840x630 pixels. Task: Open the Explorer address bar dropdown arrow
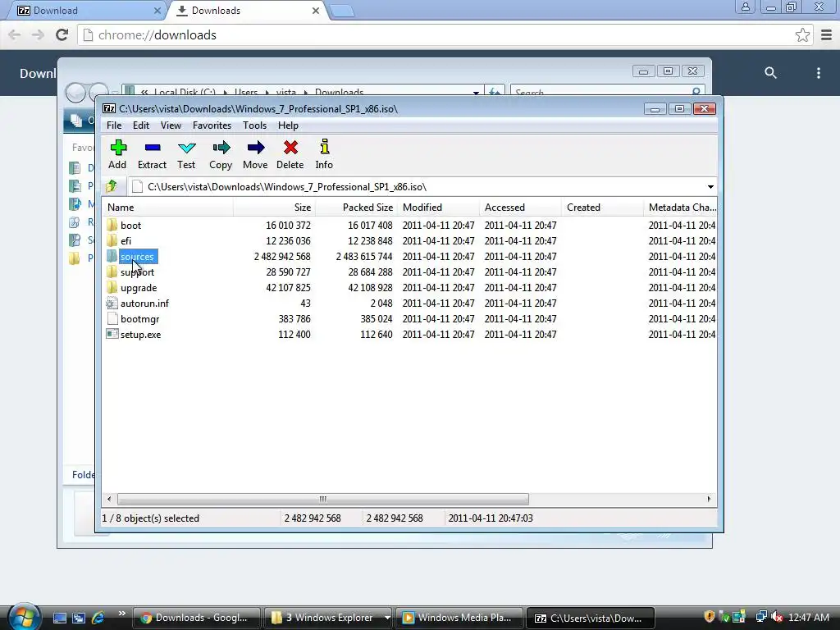(476, 92)
